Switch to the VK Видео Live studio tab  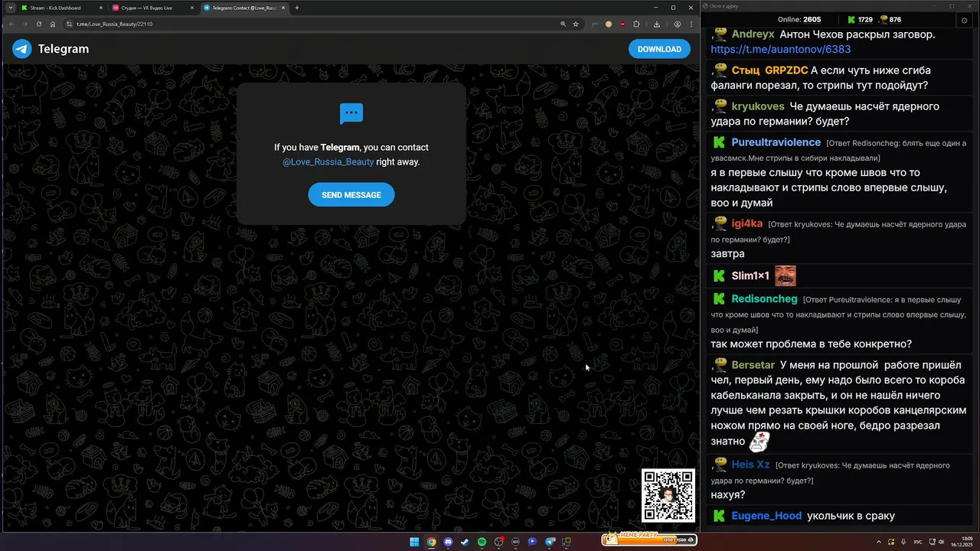tap(151, 8)
